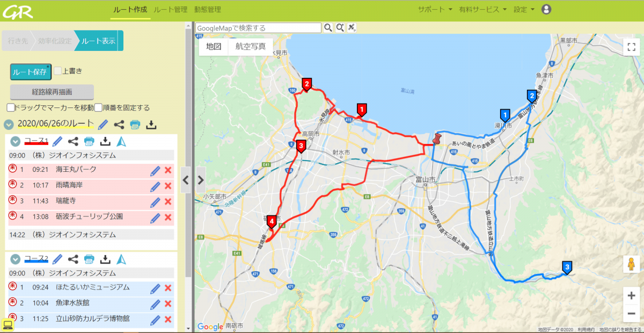Toggle ドラッグでマーカーを移動 checkbox
This screenshot has height=333, width=644.
11,107
